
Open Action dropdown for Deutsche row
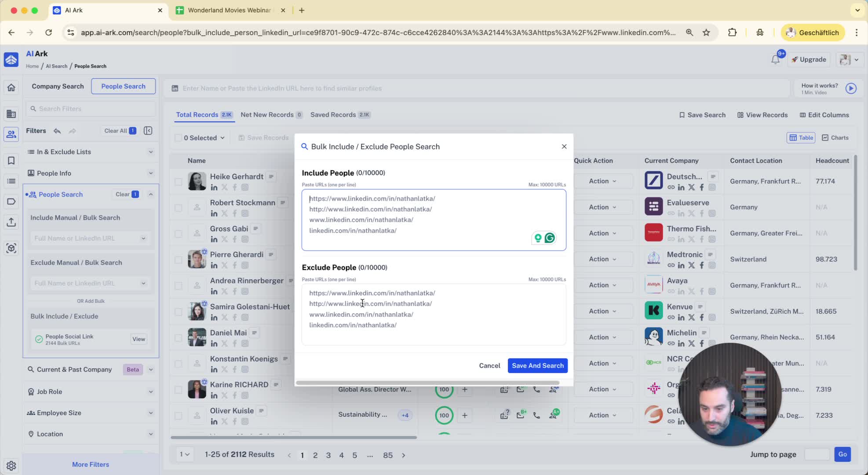coord(602,181)
